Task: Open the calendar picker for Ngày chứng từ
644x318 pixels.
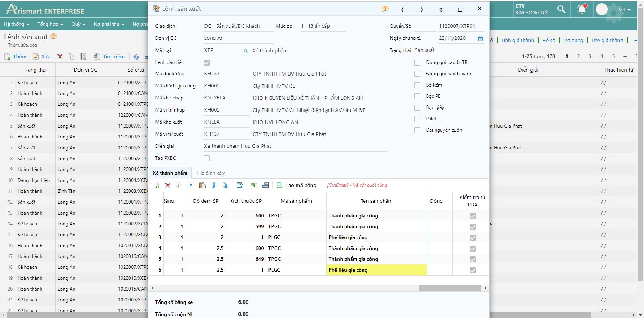Action: click(480, 38)
